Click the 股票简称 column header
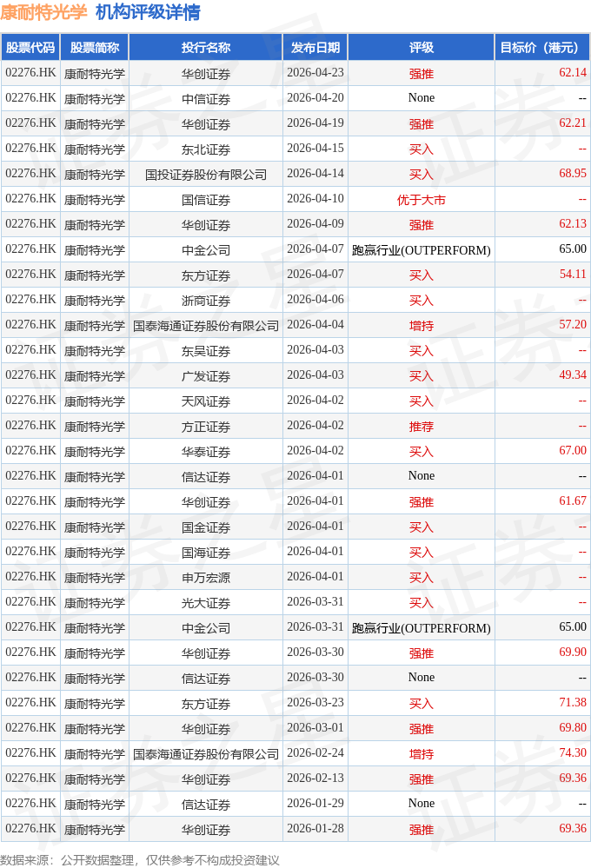This screenshot has height=868, width=591. (x=95, y=48)
